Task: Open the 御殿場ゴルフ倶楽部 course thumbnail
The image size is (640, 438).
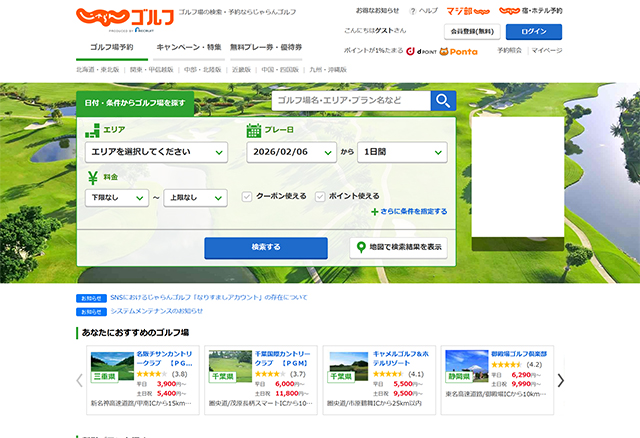Action: point(464,365)
